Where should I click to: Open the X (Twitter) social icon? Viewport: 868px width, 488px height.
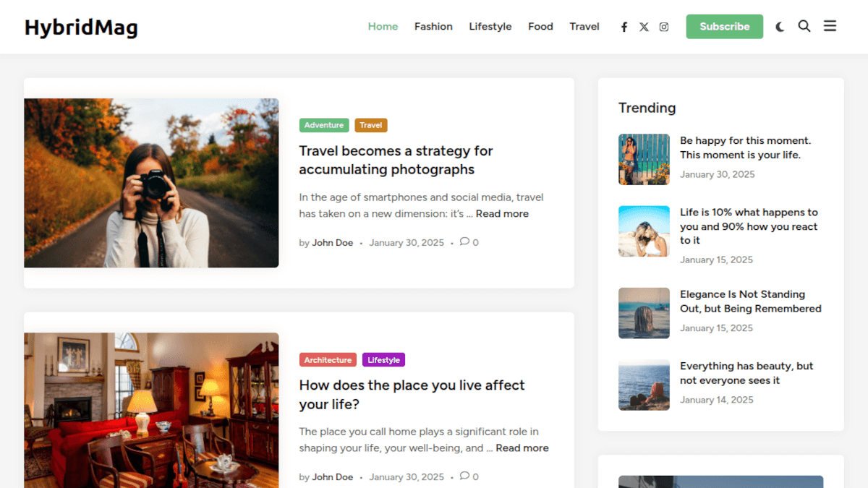[x=644, y=27]
